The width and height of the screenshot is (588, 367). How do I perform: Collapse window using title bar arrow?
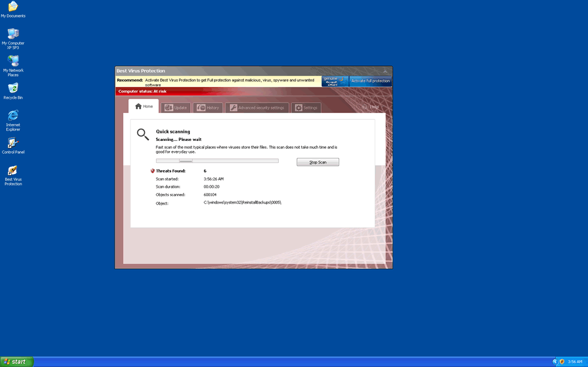385,71
